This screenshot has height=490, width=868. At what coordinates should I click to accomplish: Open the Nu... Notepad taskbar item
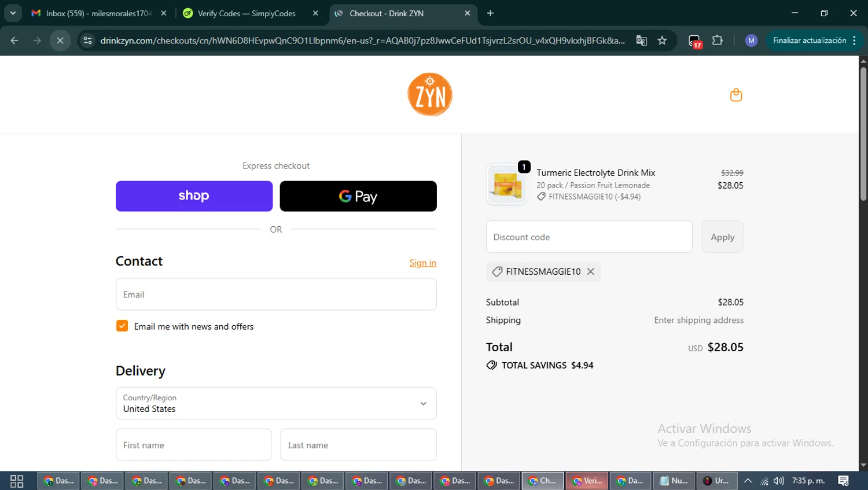click(x=675, y=481)
